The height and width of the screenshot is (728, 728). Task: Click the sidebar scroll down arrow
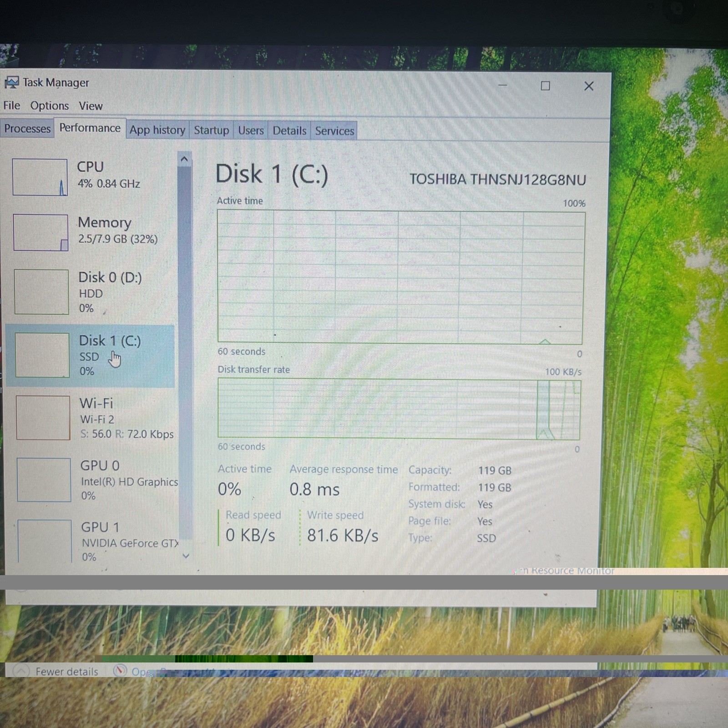(x=186, y=556)
